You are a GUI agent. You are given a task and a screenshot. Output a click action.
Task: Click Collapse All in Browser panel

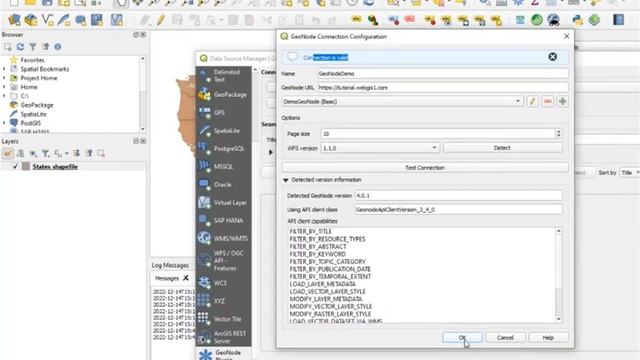[x=45, y=47]
